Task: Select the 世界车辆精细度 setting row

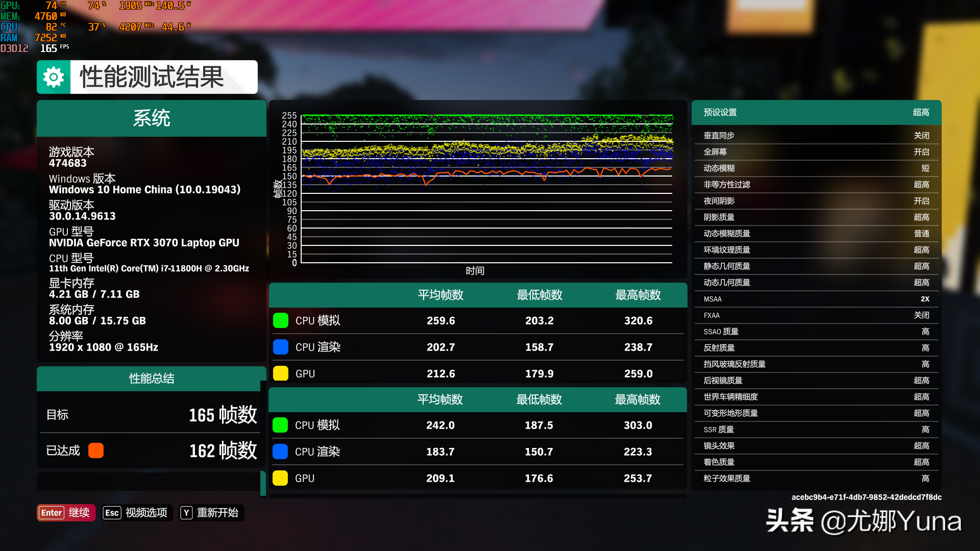Action: pos(816,397)
